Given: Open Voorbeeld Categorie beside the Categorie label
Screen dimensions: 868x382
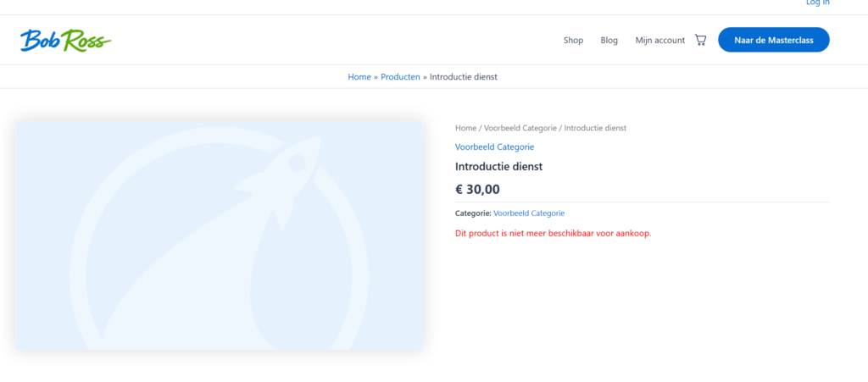Looking at the screenshot, I should click(528, 213).
